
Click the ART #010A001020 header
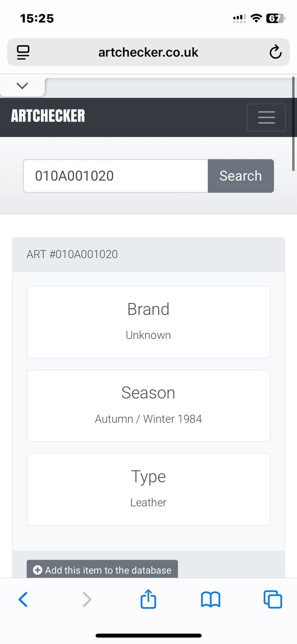pos(72,254)
